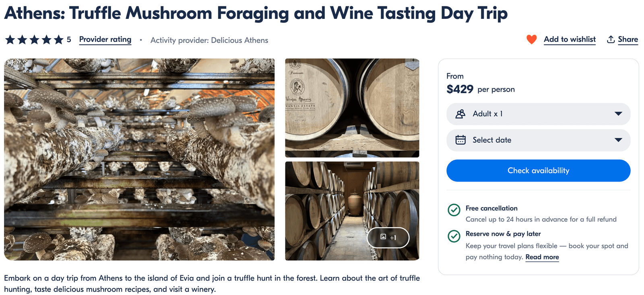Click the Free cancellation checkmark icon
The image size is (644, 295).
click(x=454, y=210)
